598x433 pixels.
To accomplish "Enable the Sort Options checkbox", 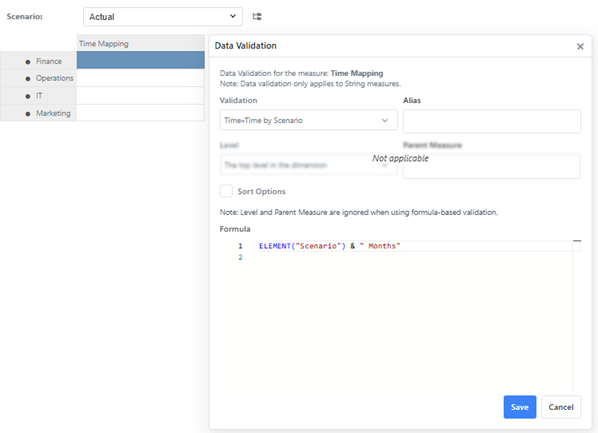I will point(226,191).
